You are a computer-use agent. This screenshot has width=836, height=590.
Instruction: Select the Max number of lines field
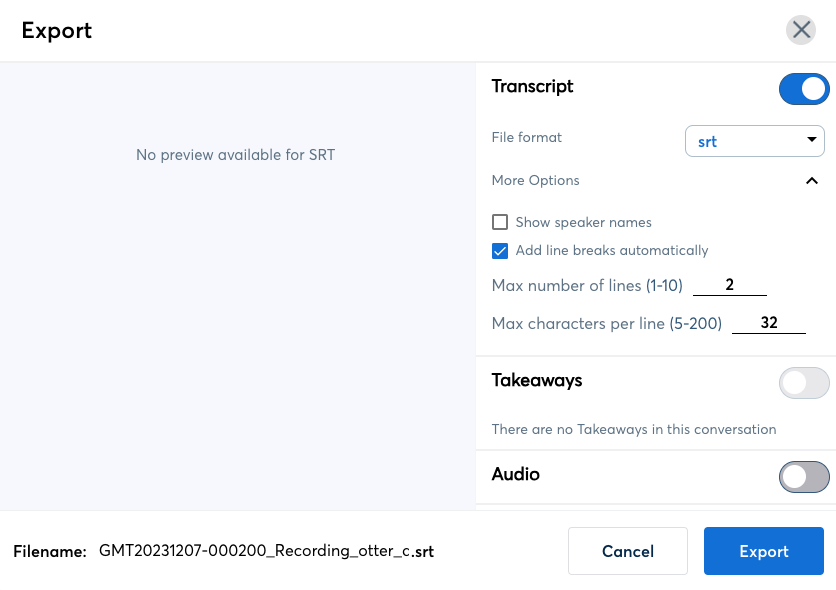coord(729,285)
